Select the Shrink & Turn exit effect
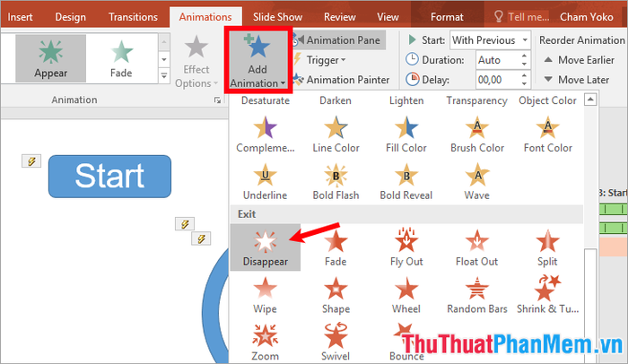Image resolution: width=628 pixels, height=364 pixels. click(547, 296)
